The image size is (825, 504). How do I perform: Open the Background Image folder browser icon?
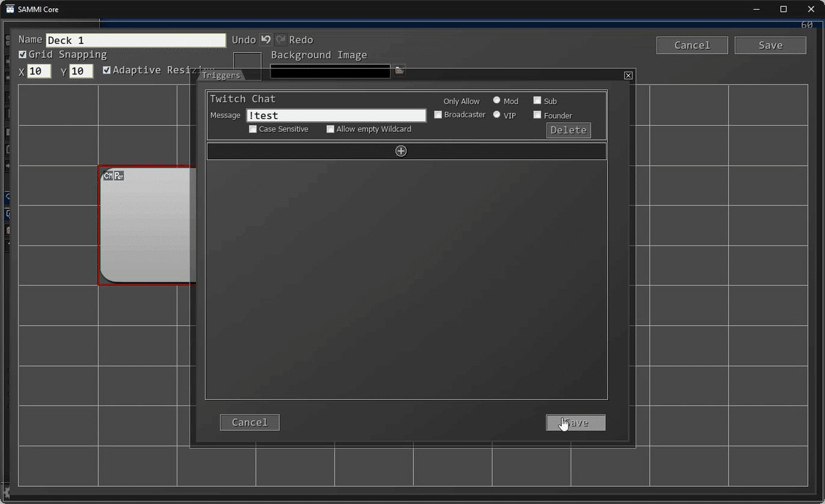click(399, 70)
